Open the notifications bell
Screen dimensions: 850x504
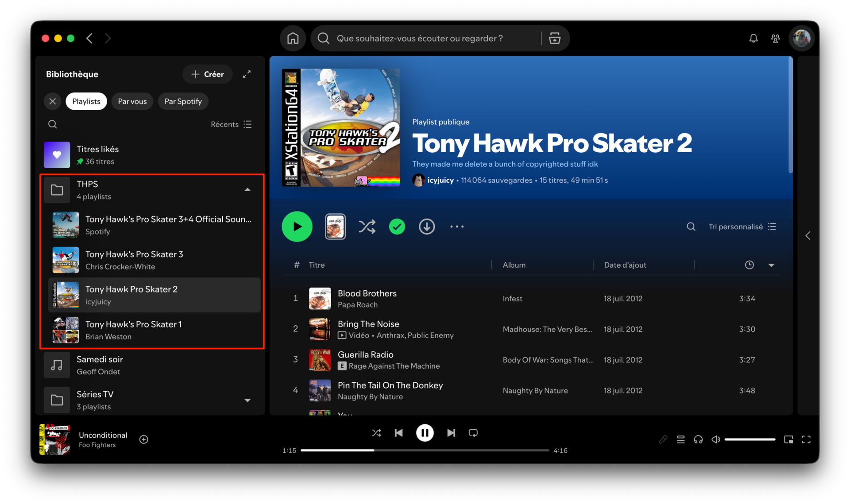click(x=753, y=38)
